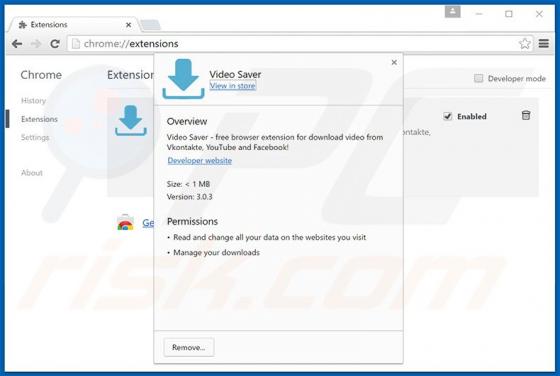Viewport: 560px width, 376px height.
Task: Click the trash can to delete extension
Action: [x=526, y=115]
